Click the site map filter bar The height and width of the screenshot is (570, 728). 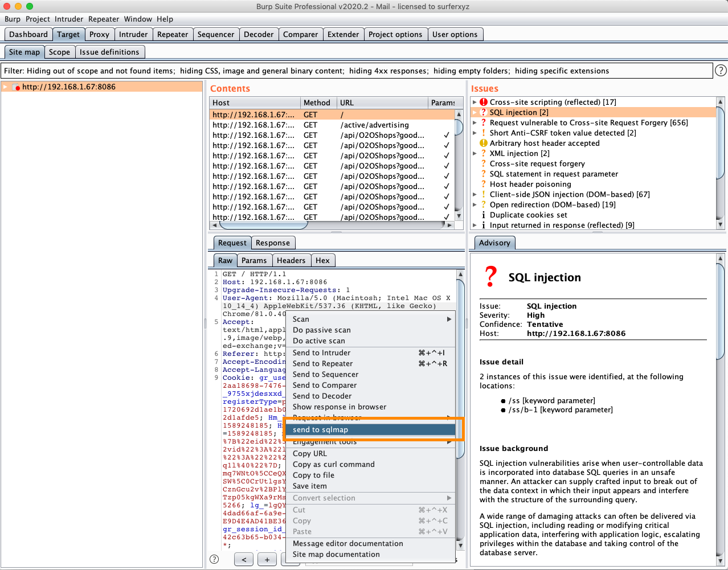pyautogui.click(x=357, y=71)
